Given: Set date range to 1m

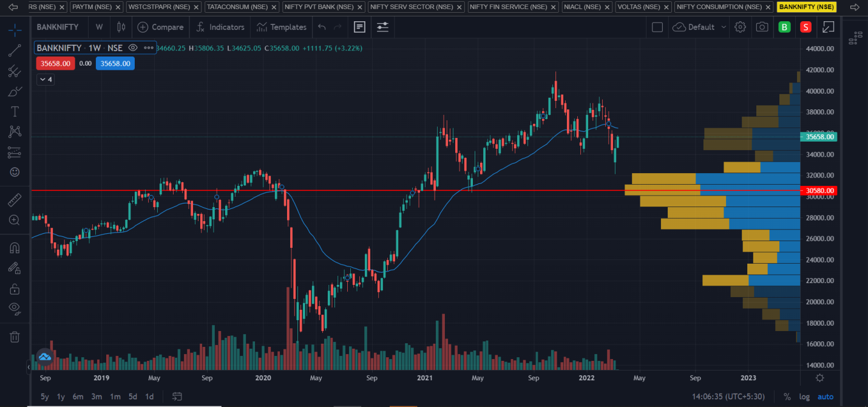Looking at the screenshot, I should pyautogui.click(x=115, y=397).
